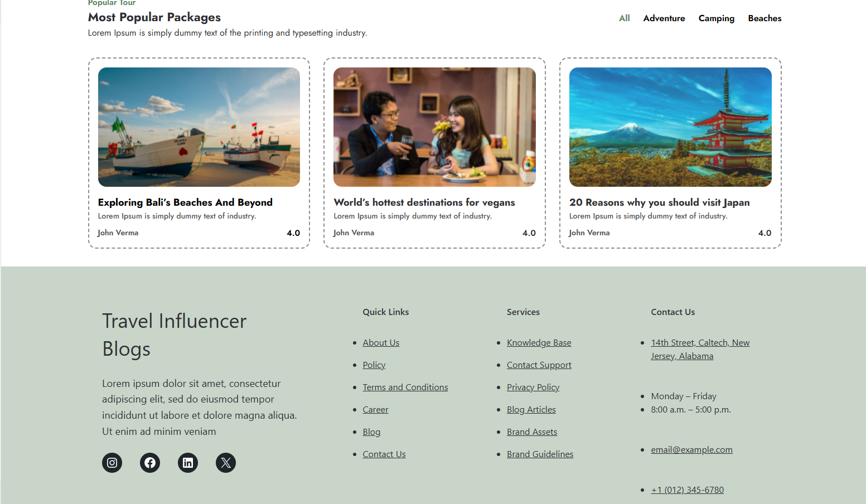Select the All packages filter

point(624,18)
